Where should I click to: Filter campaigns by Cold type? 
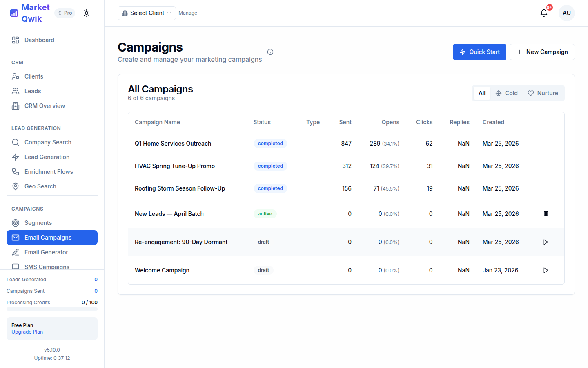[506, 93]
